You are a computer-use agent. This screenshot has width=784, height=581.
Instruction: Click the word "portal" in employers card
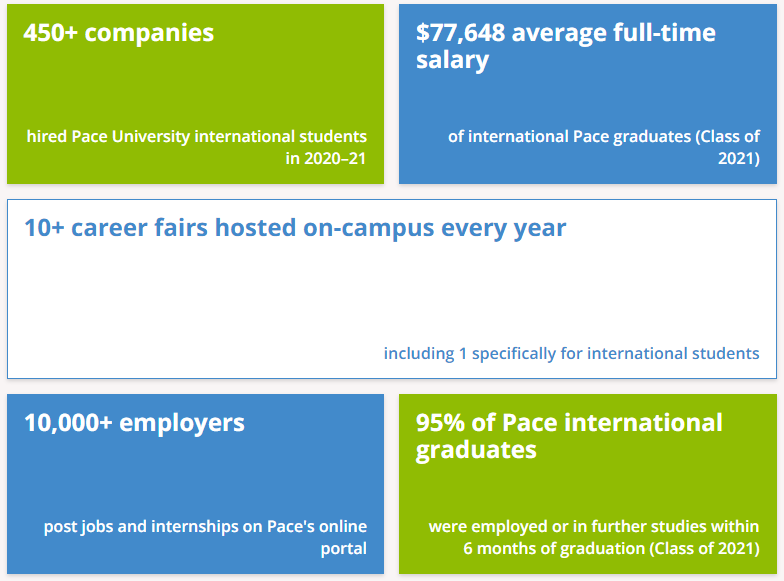[344, 548]
